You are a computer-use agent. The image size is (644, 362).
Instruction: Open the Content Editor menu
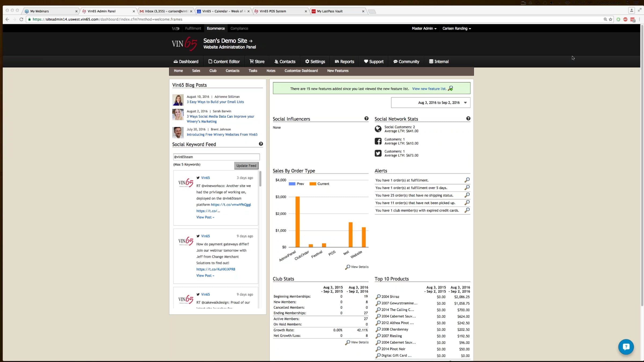(x=224, y=61)
